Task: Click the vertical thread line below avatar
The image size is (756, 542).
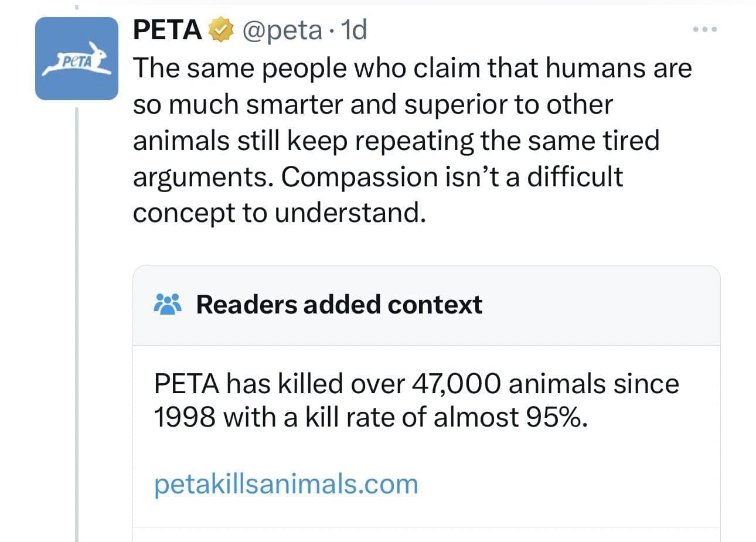Action: pyautogui.click(x=76, y=322)
